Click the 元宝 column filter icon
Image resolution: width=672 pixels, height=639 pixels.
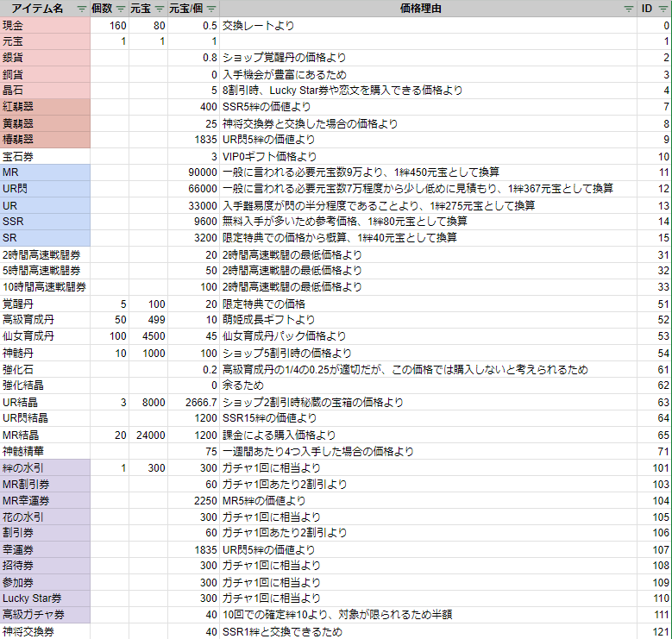point(160,9)
